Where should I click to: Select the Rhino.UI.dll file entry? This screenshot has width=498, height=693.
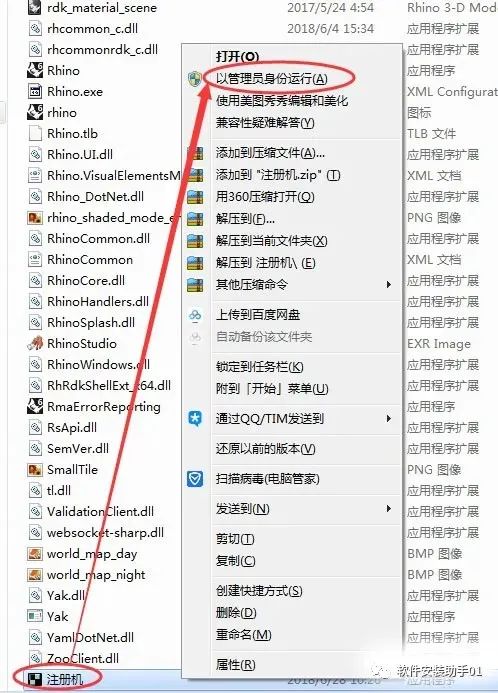(x=80, y=155)
